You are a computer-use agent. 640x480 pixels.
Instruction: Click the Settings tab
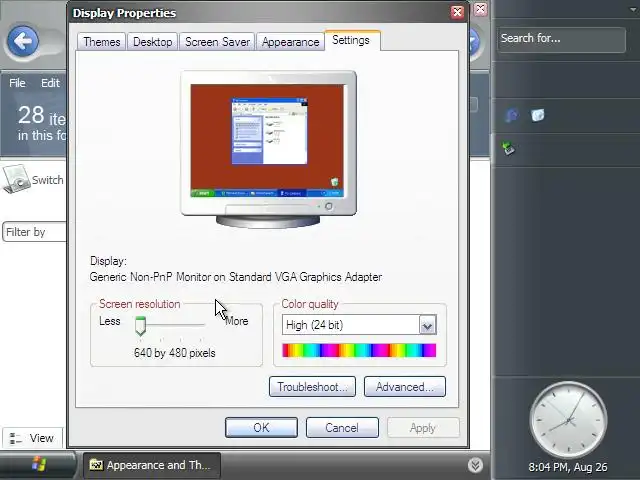tap(351, 40)
